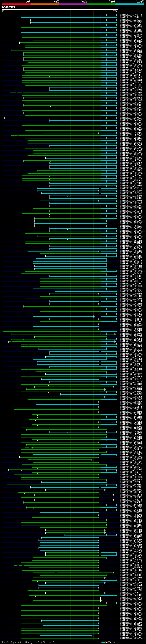Select hit label UniRef100_B3KZK4

[x=131, y=347]
